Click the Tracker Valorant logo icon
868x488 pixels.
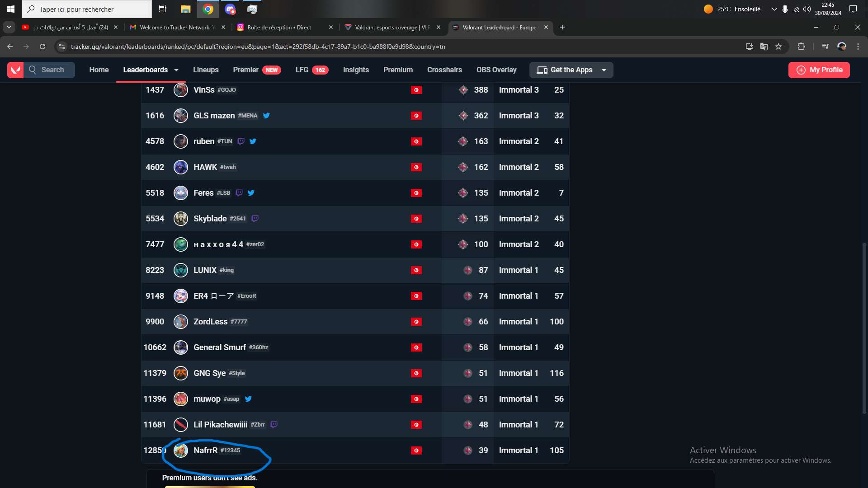point(15,70)
